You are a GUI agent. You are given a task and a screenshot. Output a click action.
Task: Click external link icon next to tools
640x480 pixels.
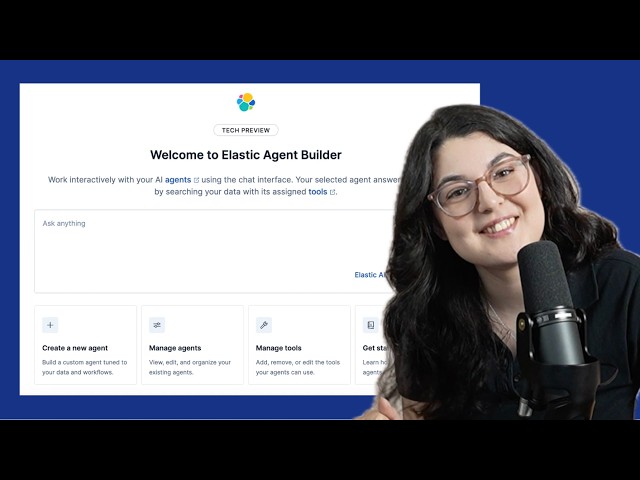(333, 192)
